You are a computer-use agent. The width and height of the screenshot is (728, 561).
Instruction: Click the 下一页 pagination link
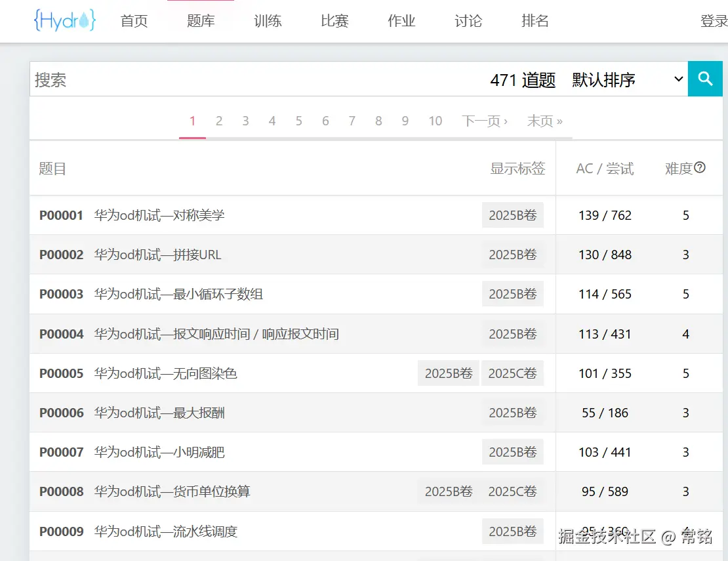tap(485, 121)
